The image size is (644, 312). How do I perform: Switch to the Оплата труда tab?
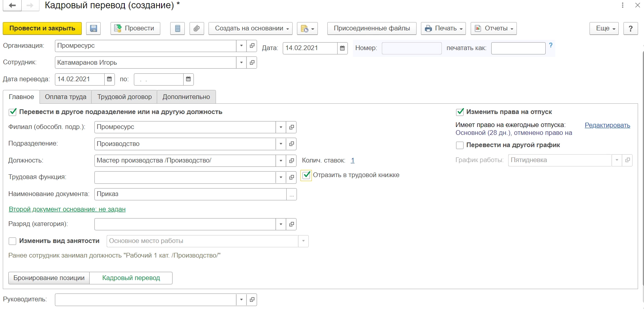[66, 97]
